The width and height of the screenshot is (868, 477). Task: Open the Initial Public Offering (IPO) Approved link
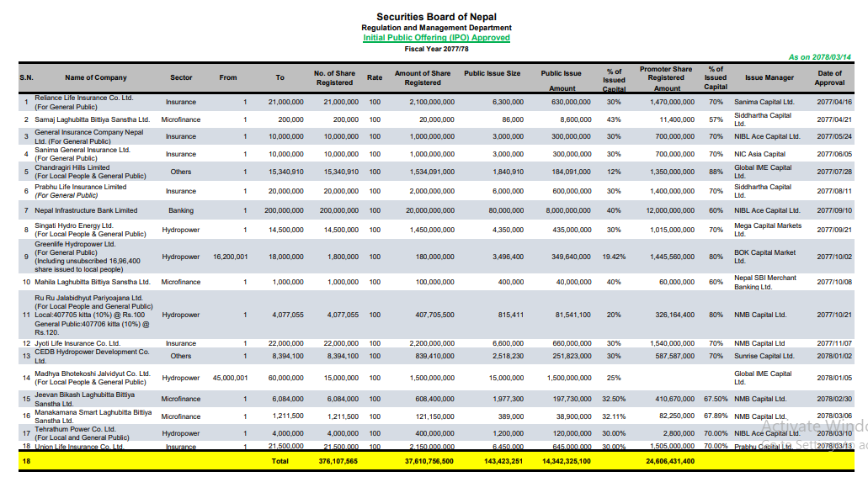click(436, 38)
